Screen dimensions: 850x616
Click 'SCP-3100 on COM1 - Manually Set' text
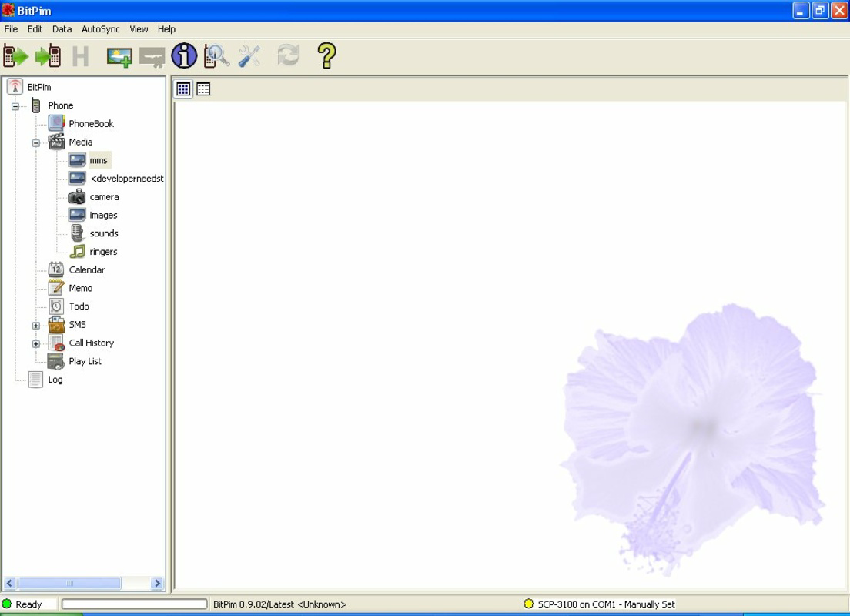[606, 604]
